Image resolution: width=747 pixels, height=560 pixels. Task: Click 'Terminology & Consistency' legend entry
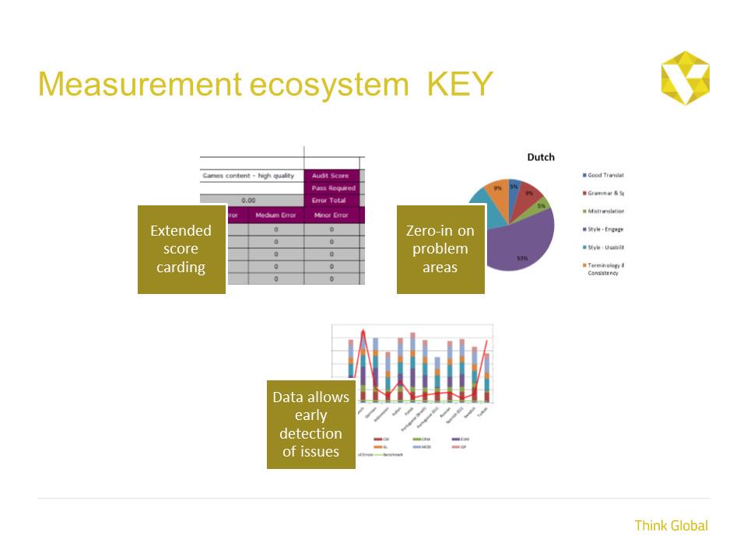coord(603,269)
